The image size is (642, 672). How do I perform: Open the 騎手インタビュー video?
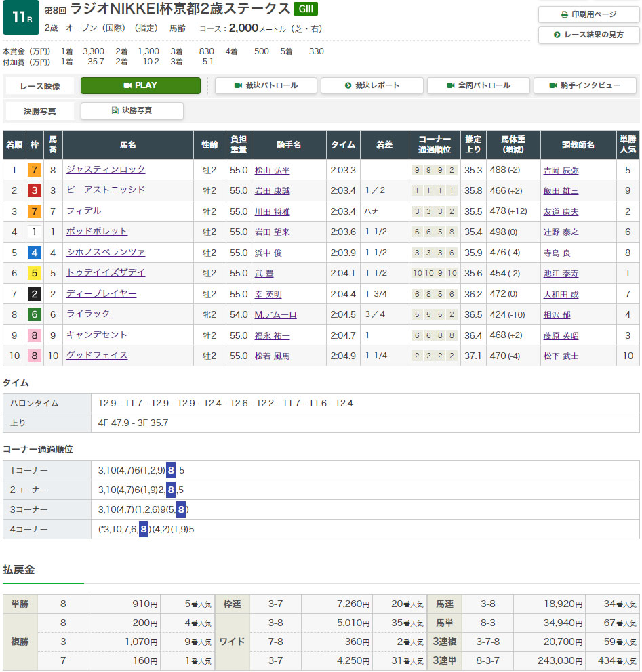coord(584,86)
